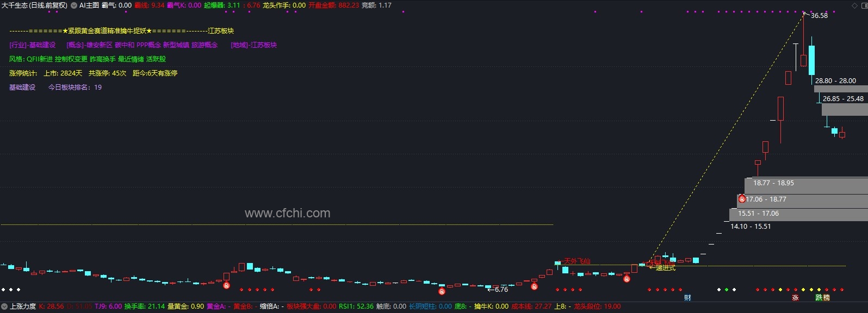Toggle the panel layout icon at top right

tap(863, 5)
